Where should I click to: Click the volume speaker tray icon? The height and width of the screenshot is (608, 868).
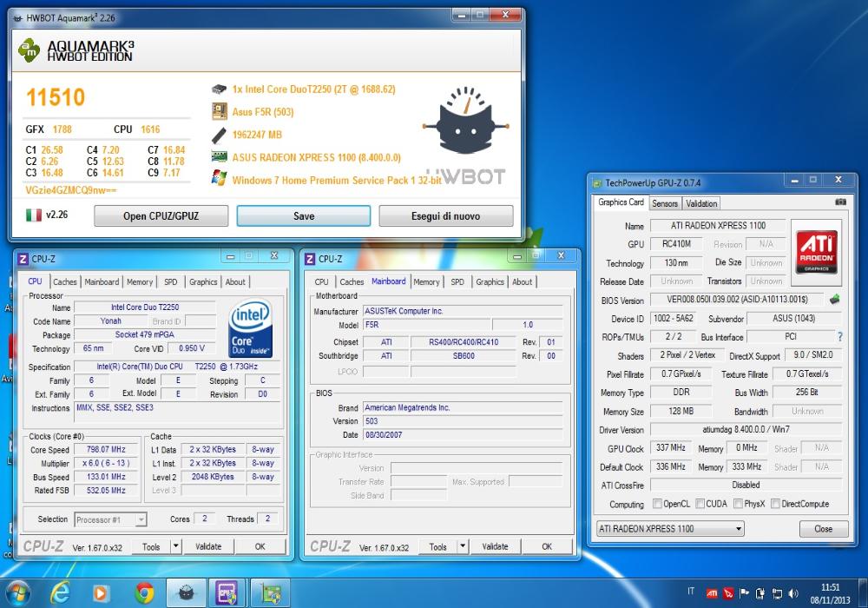tap(792, 593)
